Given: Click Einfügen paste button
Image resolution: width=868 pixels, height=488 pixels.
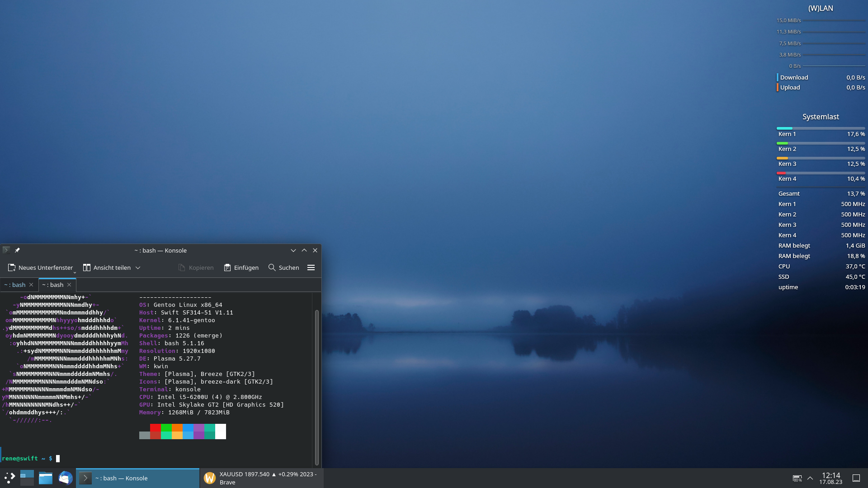Looking at the screenshot, I should coord(241,267).
